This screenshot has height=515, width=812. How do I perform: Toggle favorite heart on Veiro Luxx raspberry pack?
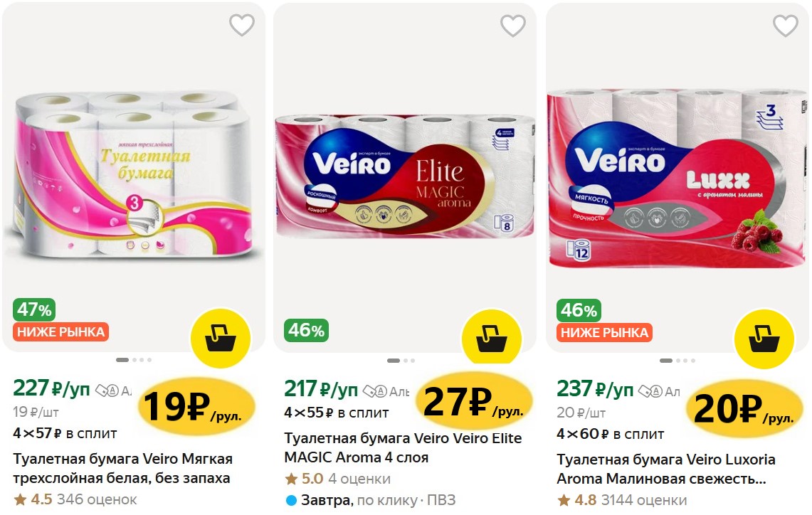point(786,26)
